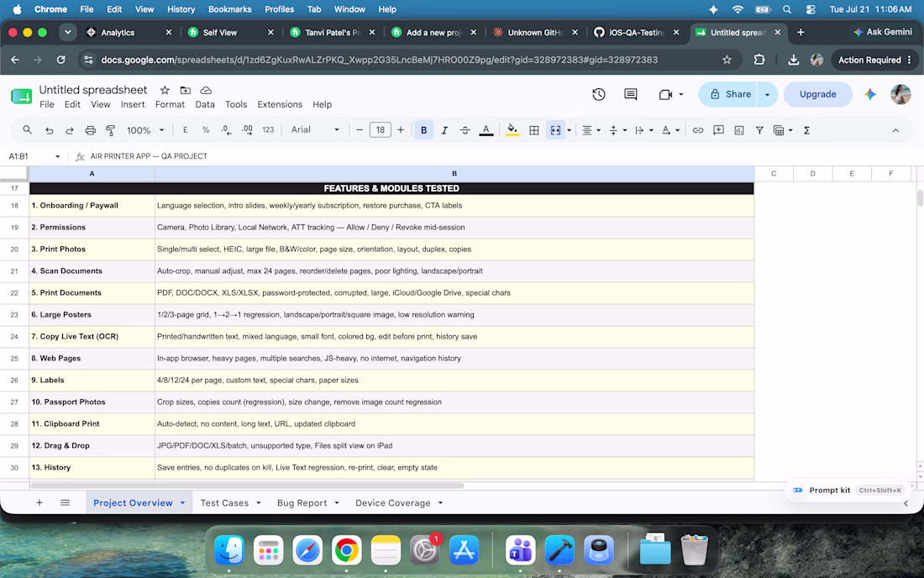
Task: Click the Share button
Action: [730, 94]
